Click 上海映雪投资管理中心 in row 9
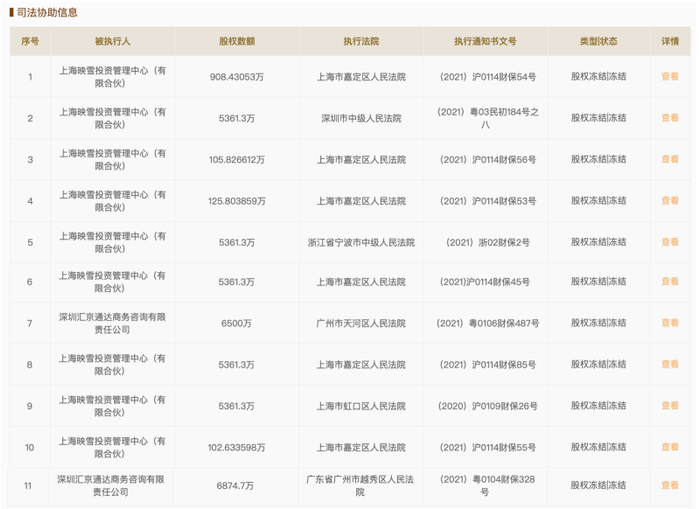The width and height of the screenshot is (700, 509). (103, 400)
